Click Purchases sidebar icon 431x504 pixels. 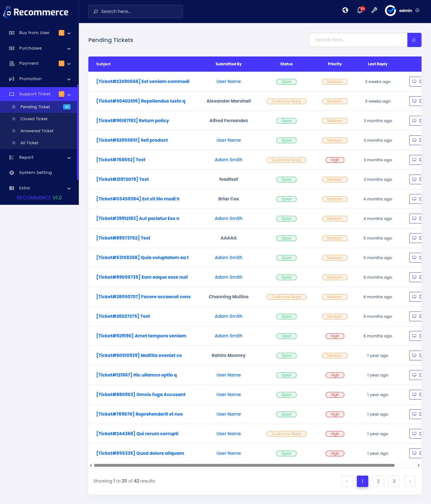point(12,48)
